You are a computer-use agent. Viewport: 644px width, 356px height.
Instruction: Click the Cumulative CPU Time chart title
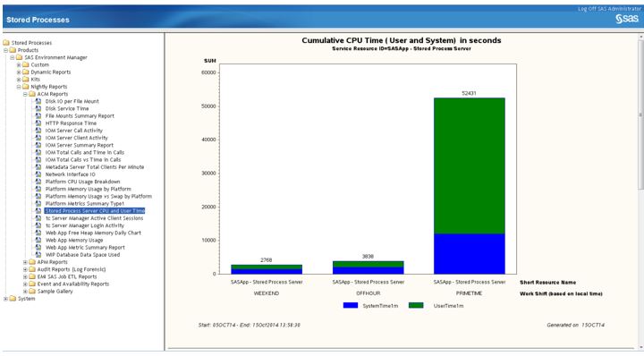tap(402, 40)
